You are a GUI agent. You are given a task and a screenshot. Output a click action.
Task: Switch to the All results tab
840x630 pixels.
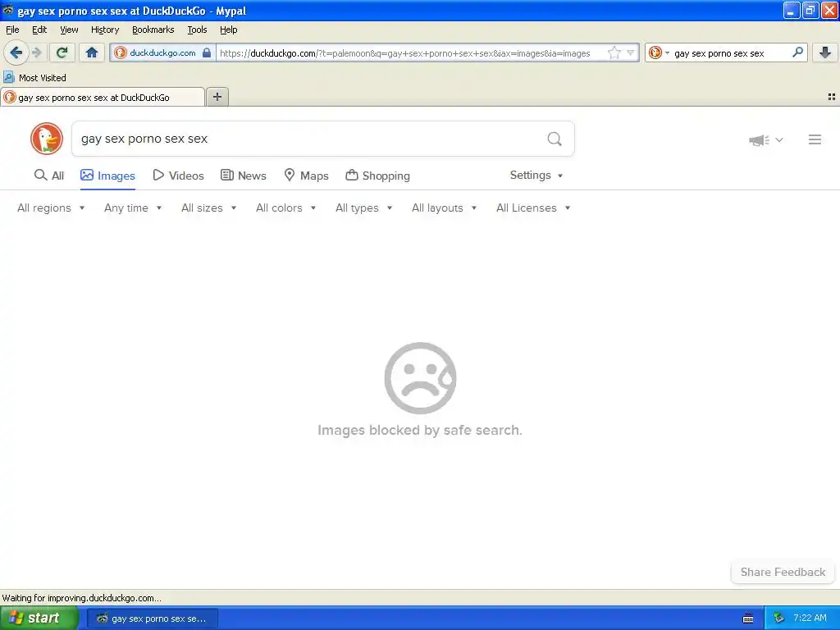[49, 176]
